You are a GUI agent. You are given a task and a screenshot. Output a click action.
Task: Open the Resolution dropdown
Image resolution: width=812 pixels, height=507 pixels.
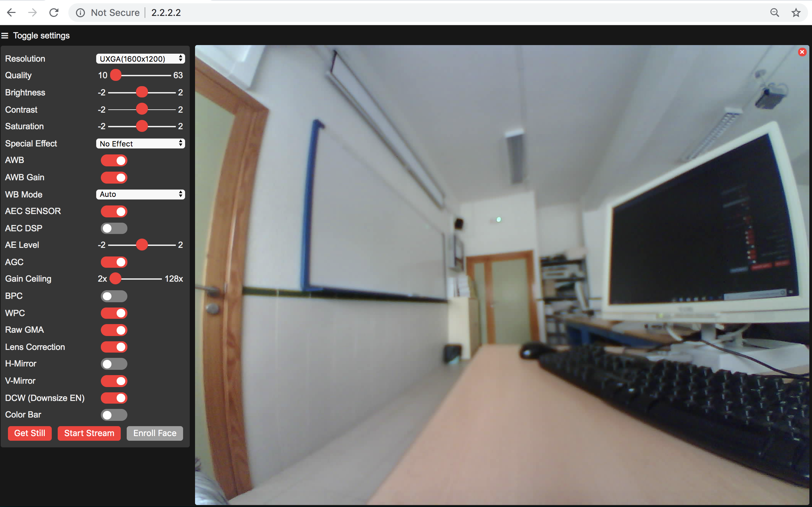coord(140,59)
